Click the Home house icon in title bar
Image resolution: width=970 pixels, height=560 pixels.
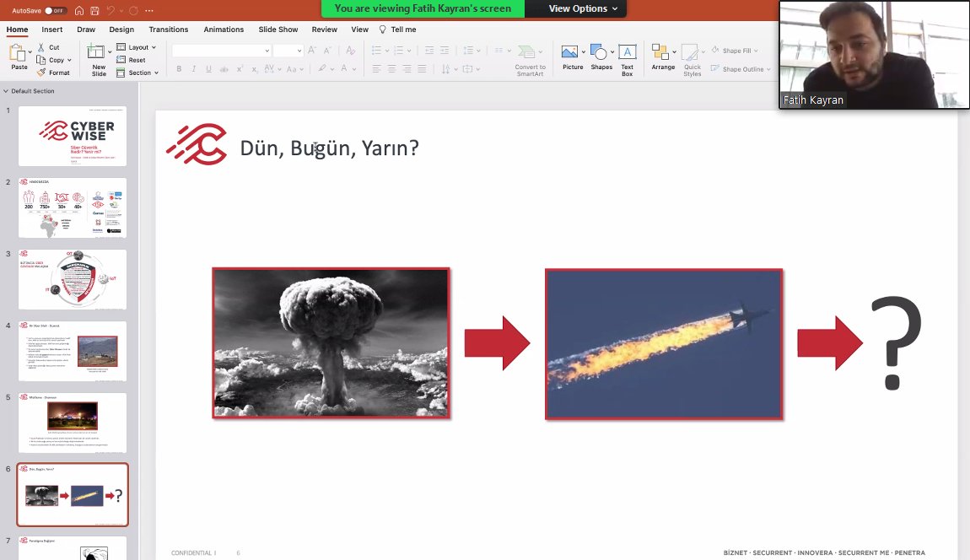pyautogui.click(x=79, y=10)
